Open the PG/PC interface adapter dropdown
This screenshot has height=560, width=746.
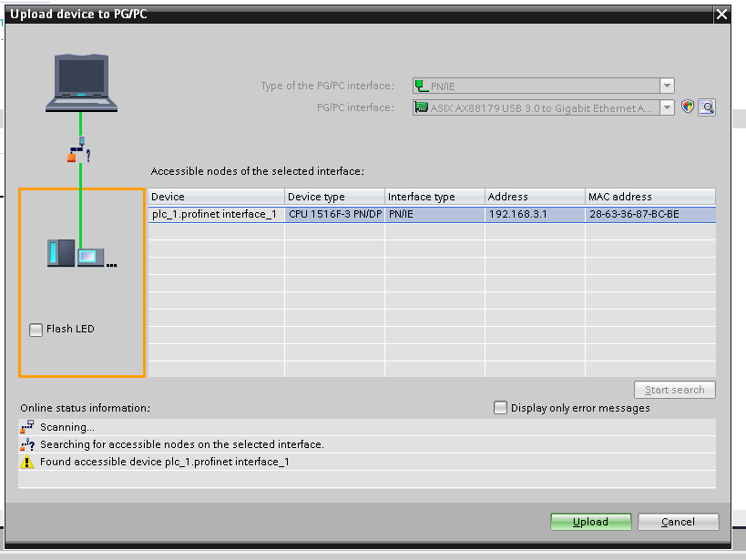point(667,107)
